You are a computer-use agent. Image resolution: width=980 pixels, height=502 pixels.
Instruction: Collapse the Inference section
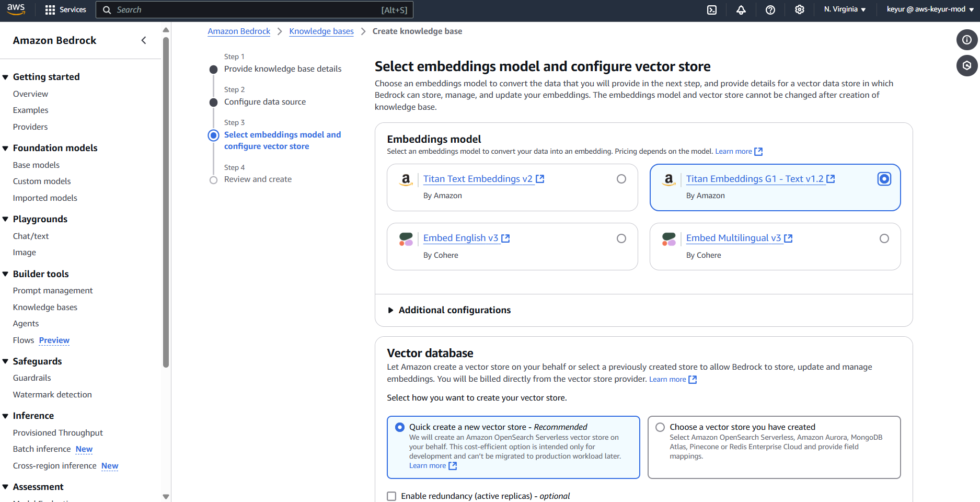tap(6, 416)
